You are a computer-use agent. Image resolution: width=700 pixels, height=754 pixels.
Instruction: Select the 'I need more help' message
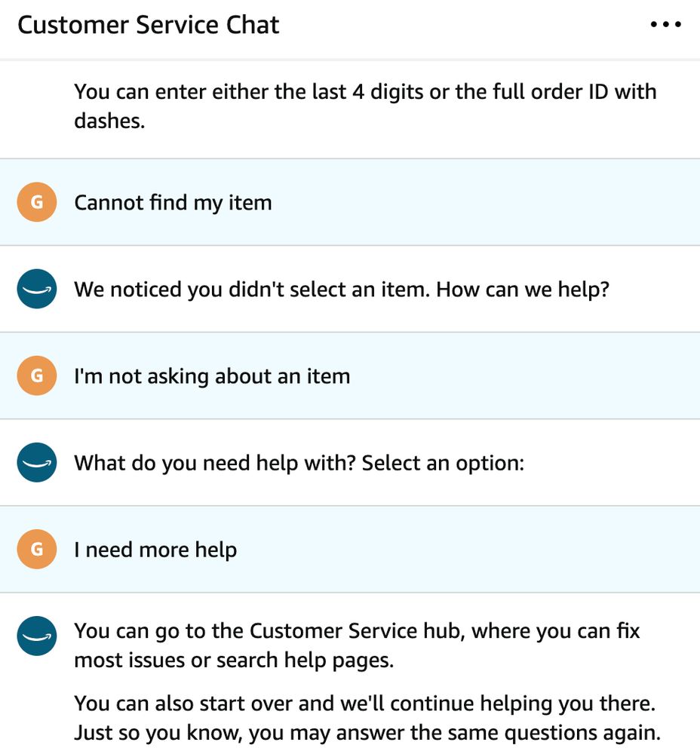(x=155, y=550)
